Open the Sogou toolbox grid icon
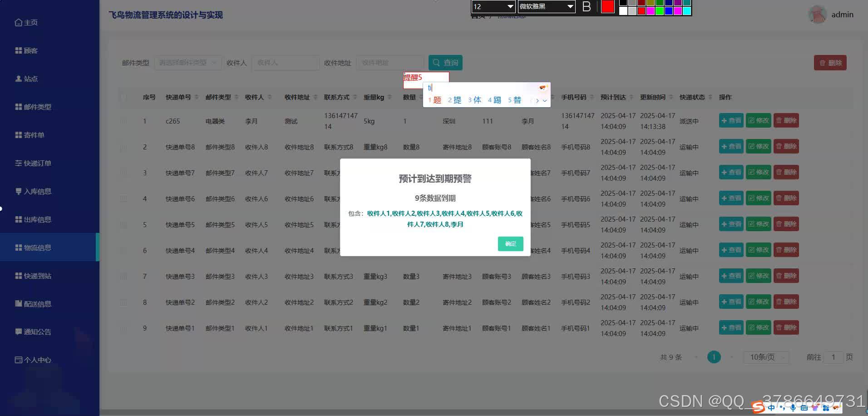The image size is (868, 416). 825,408
